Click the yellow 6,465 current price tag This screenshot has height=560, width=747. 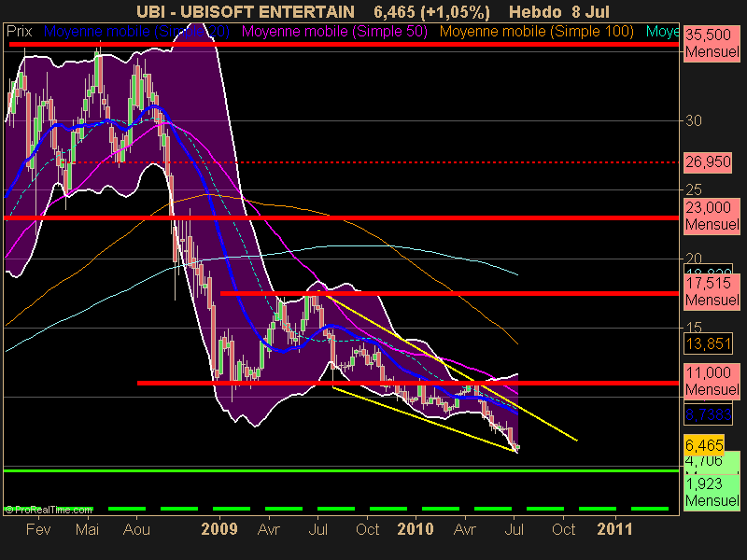pyautogui.click(x=704, y=445)
